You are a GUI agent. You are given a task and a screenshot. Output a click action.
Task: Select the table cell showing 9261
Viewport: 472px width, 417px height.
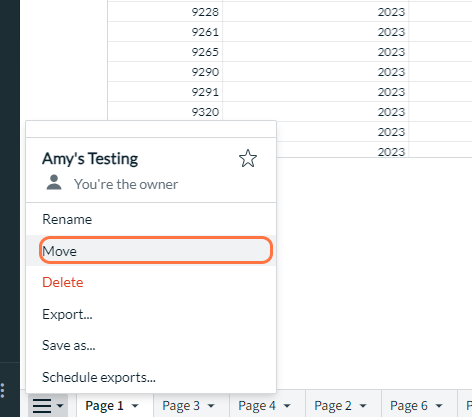point(165,32)
